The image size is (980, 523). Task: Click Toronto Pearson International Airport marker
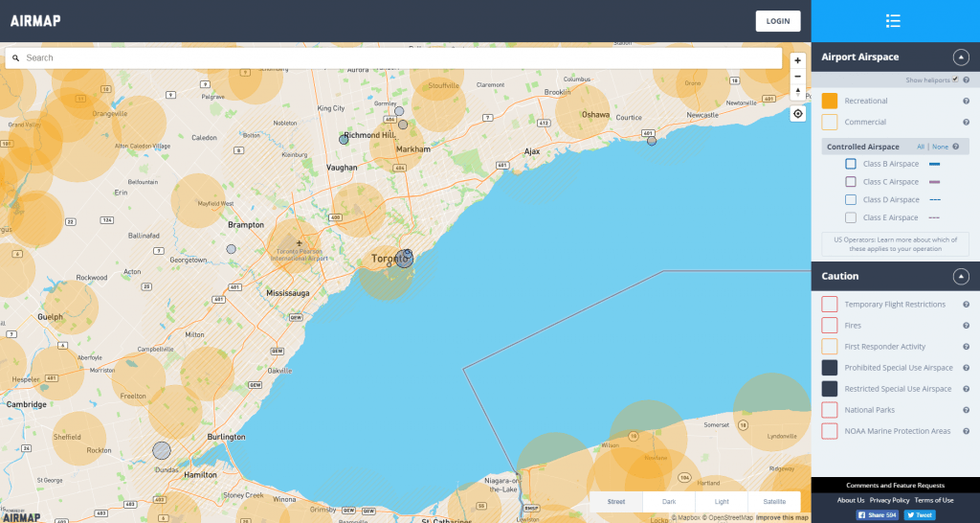300,242
